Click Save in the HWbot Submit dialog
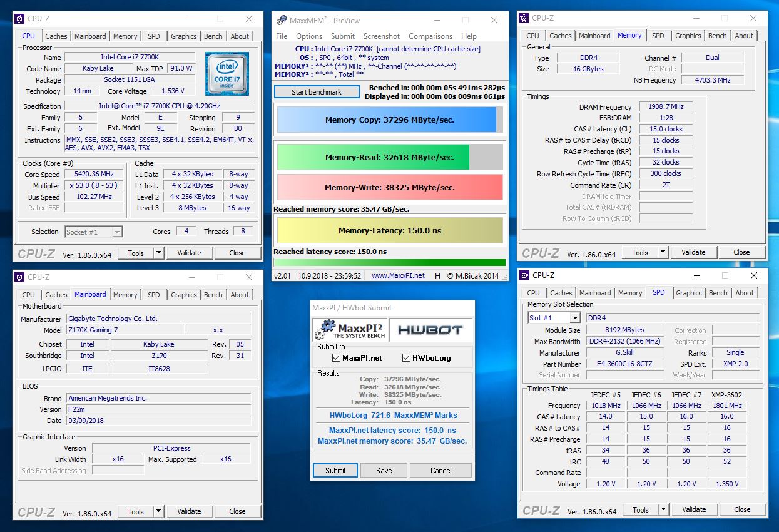The height and width of the screenshot is (532, 779). pos(384,471)
